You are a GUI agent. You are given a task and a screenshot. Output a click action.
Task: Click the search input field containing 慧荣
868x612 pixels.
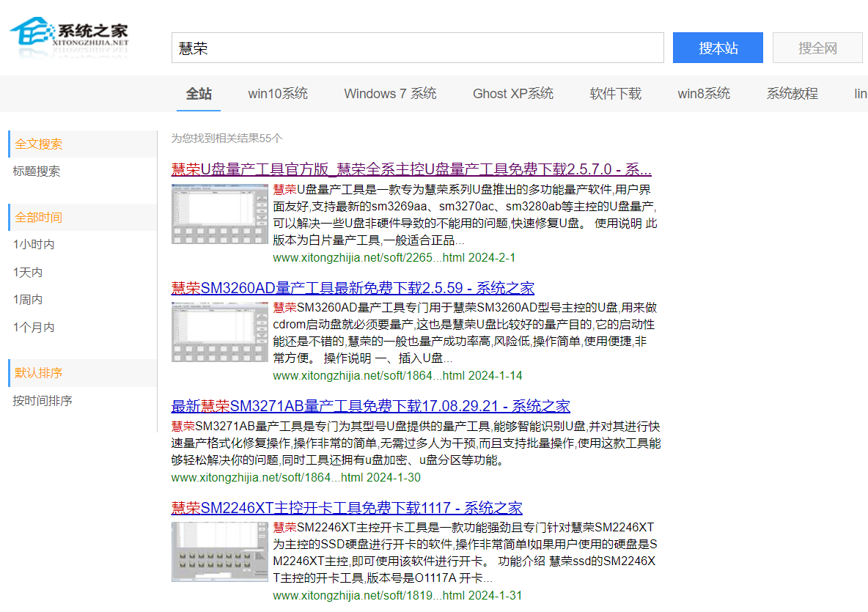pyautogui.click(x=417, y=48)
